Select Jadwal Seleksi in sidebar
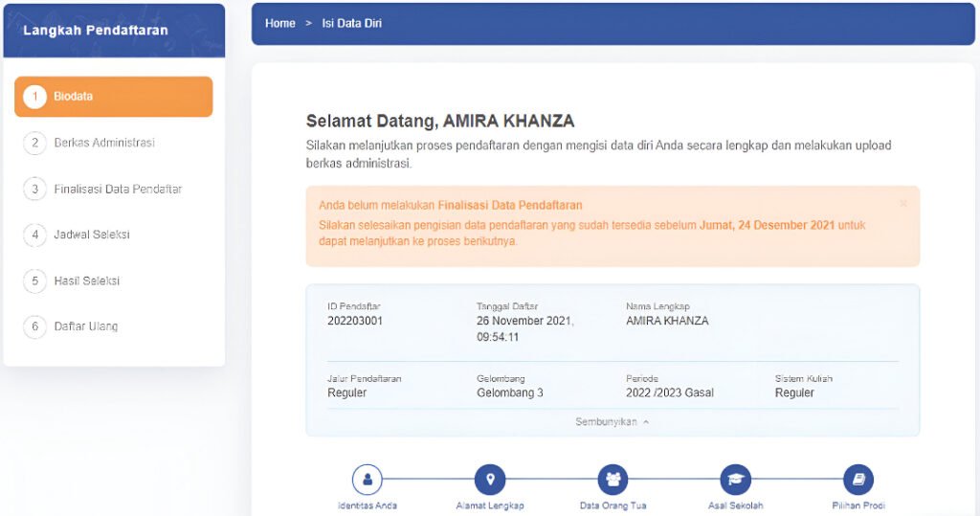Screen dimensions: 980x516 tap(92, 235)
